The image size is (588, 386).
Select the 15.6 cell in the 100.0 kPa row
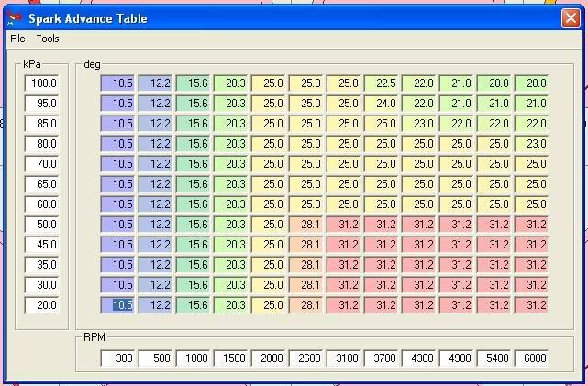(194, 83)
